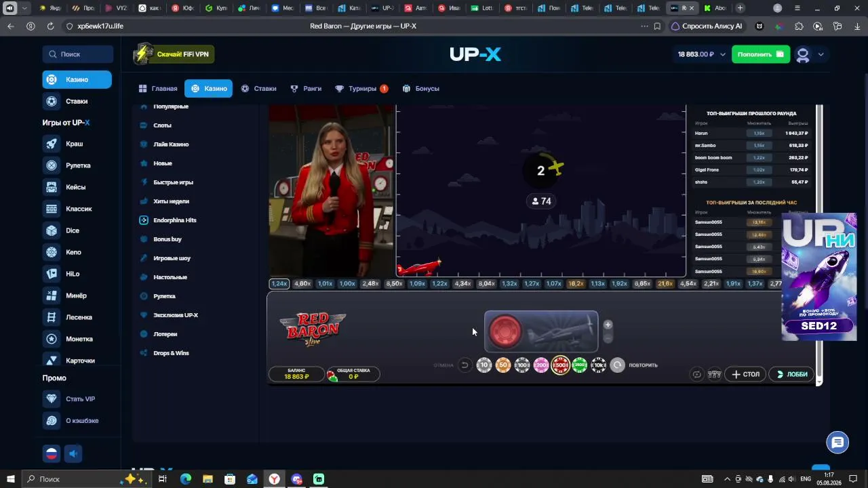Click the green Пополнить button
This screenshot has height=488, width=868.
pos(761,54)
